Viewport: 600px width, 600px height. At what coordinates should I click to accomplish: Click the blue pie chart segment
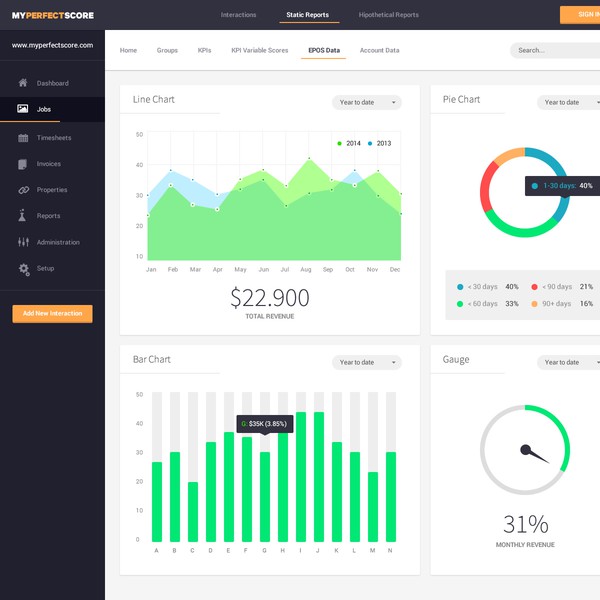pos(553,160)
